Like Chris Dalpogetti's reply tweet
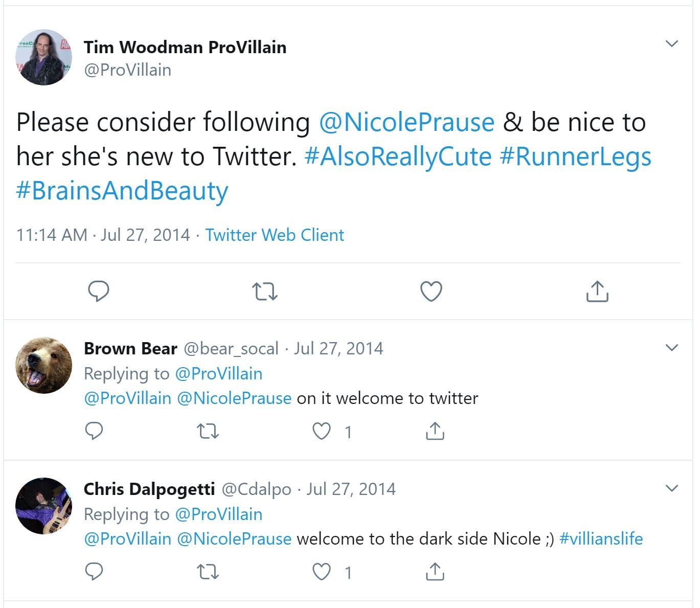Viewport: 700px width, 608px height. [322, 572]
